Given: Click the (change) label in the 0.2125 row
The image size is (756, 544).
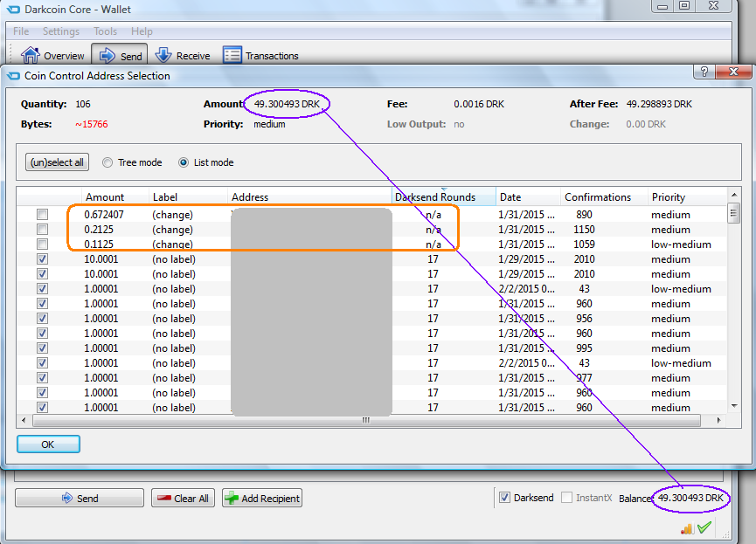Looking at the screenshot, I should pyautogui.click(x=172, y=230).
